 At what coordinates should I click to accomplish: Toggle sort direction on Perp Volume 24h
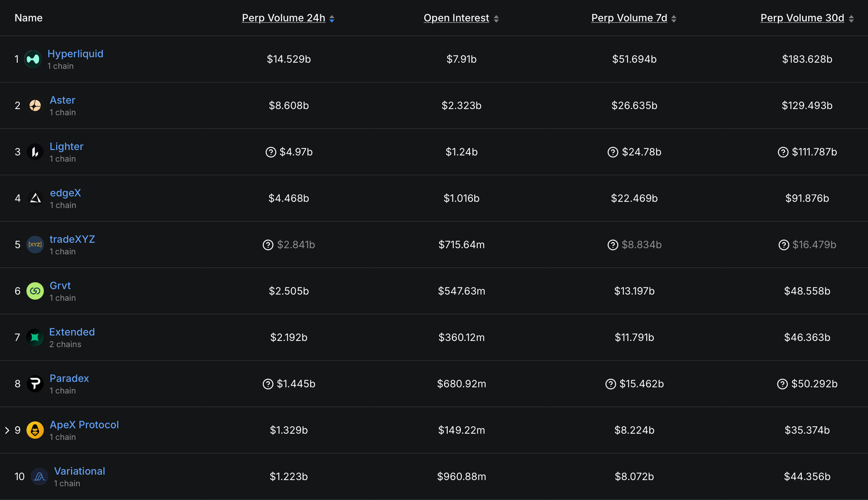(332, 18)
